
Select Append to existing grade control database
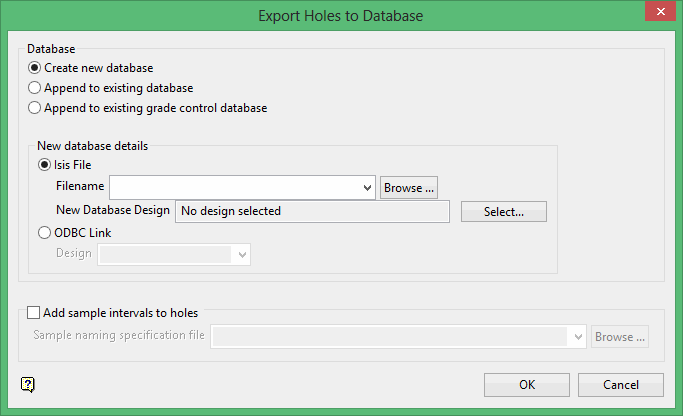[x=36, y=108]
